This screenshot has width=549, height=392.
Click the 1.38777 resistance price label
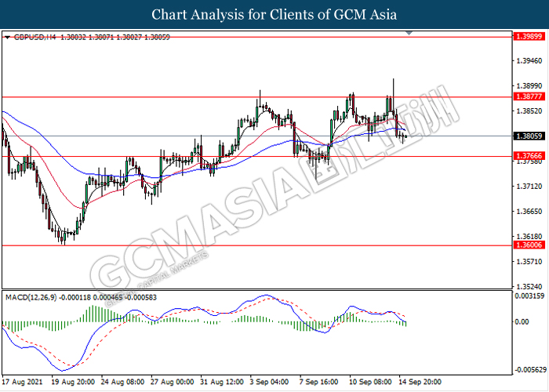pyautogui.click(x=529, y=96)
